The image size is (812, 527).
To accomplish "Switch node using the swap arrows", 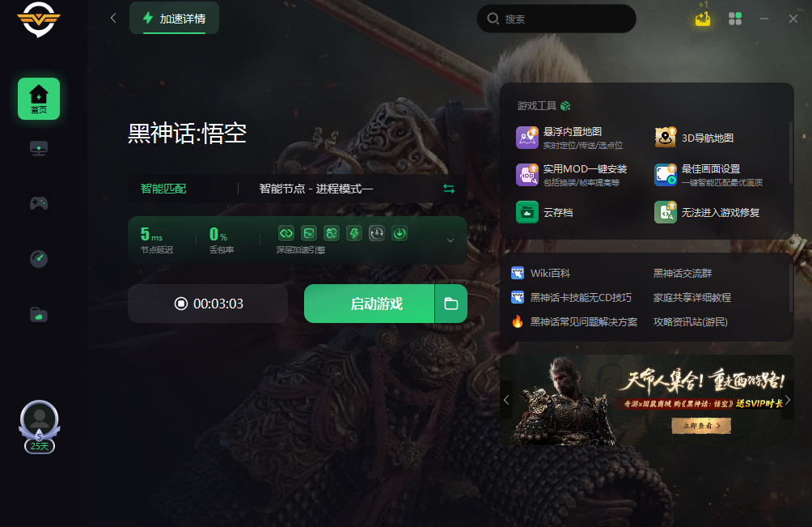I will click(x=449, y=189).
